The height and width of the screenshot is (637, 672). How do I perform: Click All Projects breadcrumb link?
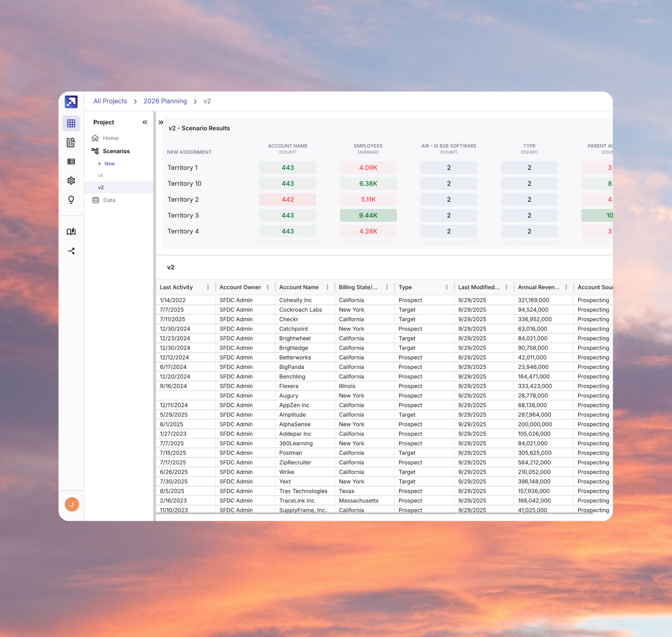(110, 101)
